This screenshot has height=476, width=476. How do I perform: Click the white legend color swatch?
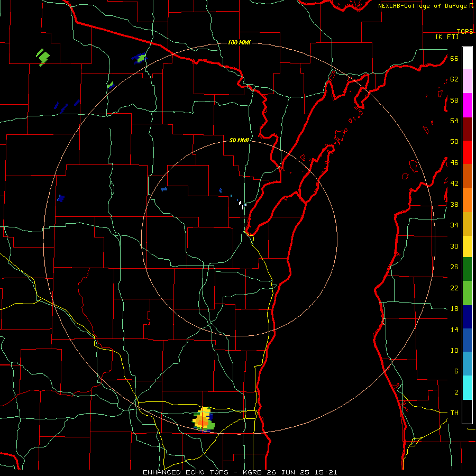[467, 58]
